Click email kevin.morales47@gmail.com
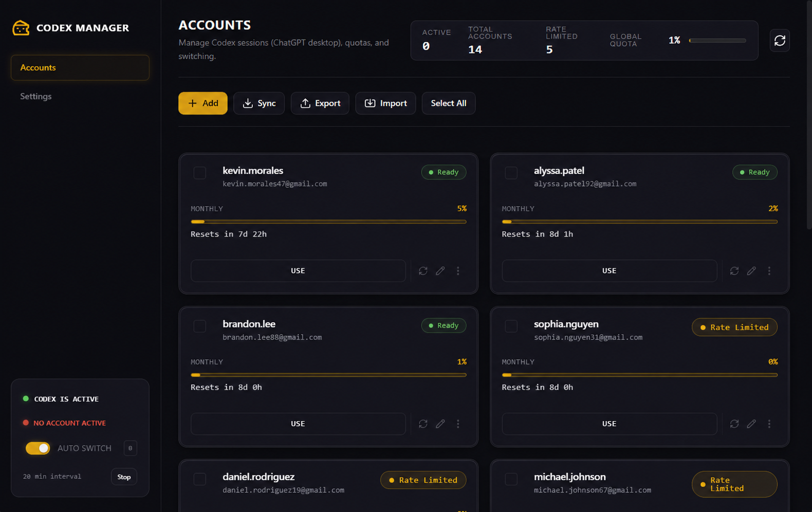Viewport: 812px width, 512px height. tap(274, 184)
